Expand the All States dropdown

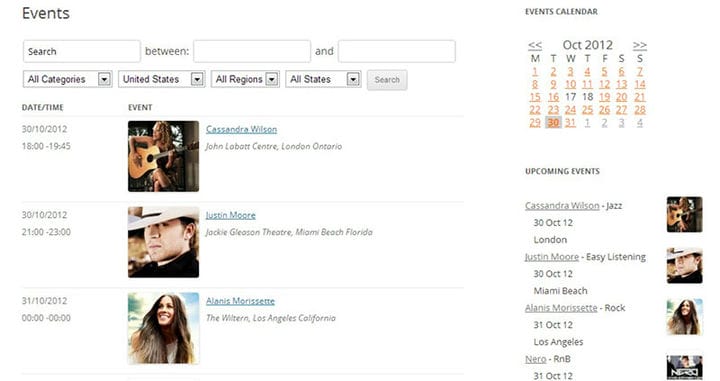[323, 79]
